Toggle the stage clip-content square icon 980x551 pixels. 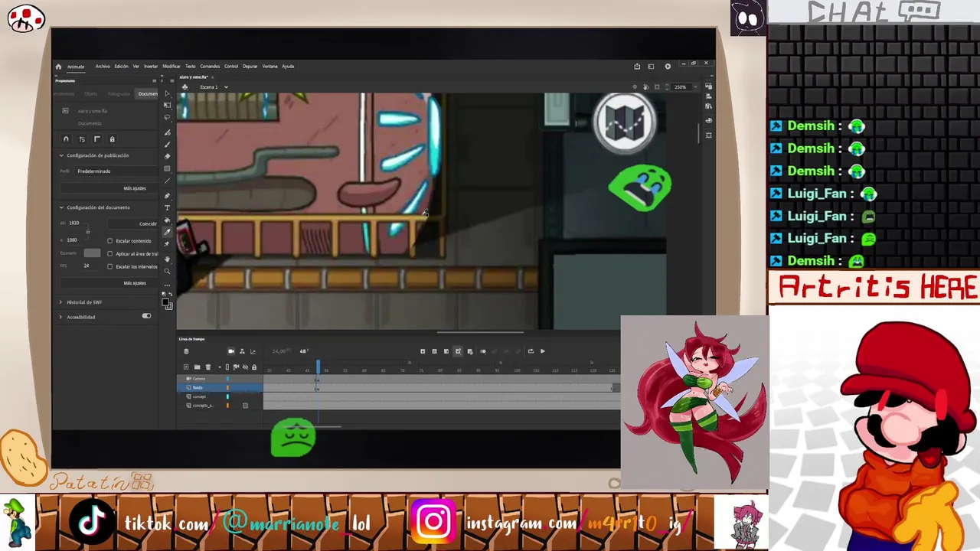coord(658,87)
